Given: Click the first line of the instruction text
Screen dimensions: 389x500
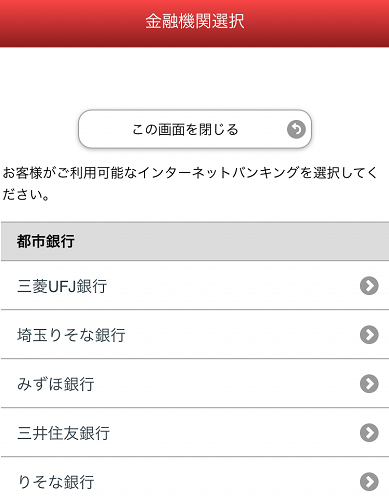Looking at the screenshot, I should pos(190,173).
